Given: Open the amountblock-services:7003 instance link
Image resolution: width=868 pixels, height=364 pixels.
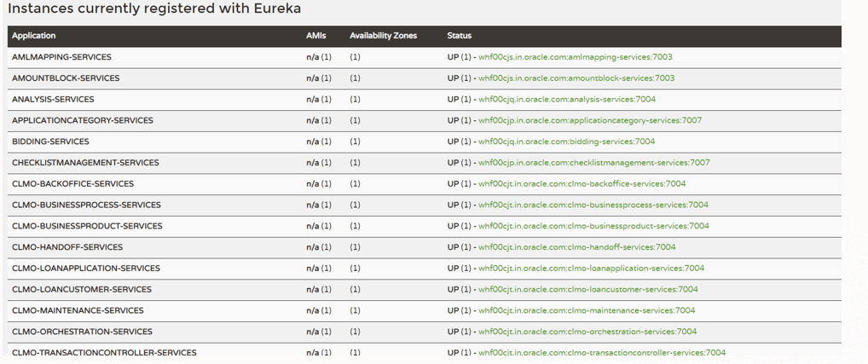Looking at the screenshot, I should (x=576, y=78).
